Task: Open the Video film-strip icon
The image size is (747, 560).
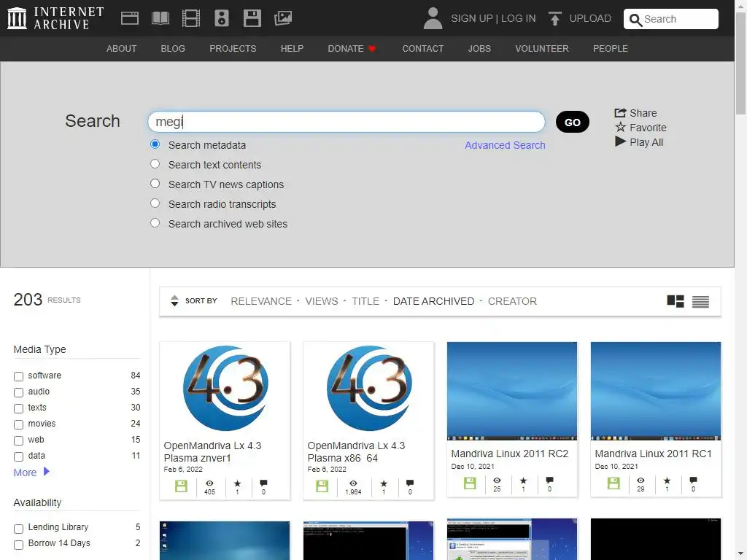Action: 191,18
